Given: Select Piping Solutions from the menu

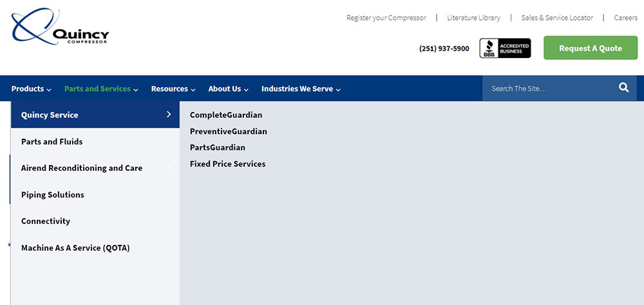Looking at the screenshot, I should coord(53,195).
